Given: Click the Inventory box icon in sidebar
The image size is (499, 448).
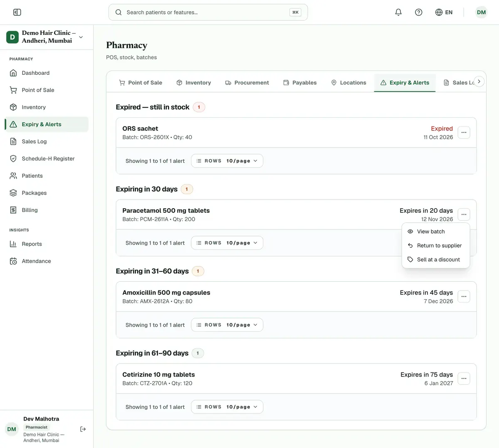Looking at the screenshot, I should click(x=13, y=107).
